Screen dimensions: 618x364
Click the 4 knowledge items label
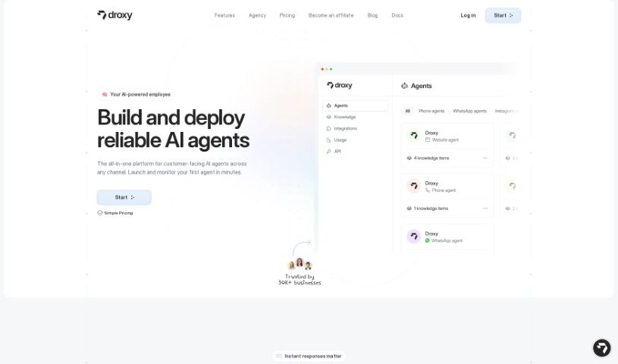click(x=431, y=158)
